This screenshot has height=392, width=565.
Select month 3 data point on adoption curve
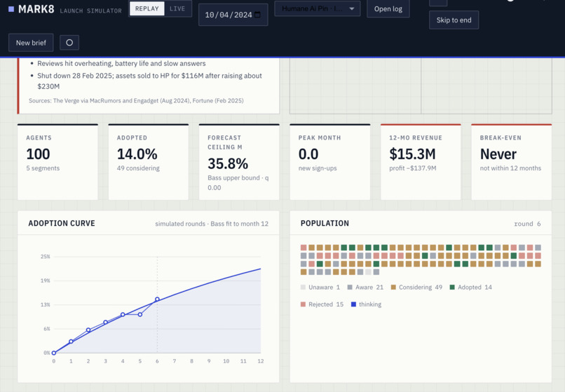(x=106, y=322)
